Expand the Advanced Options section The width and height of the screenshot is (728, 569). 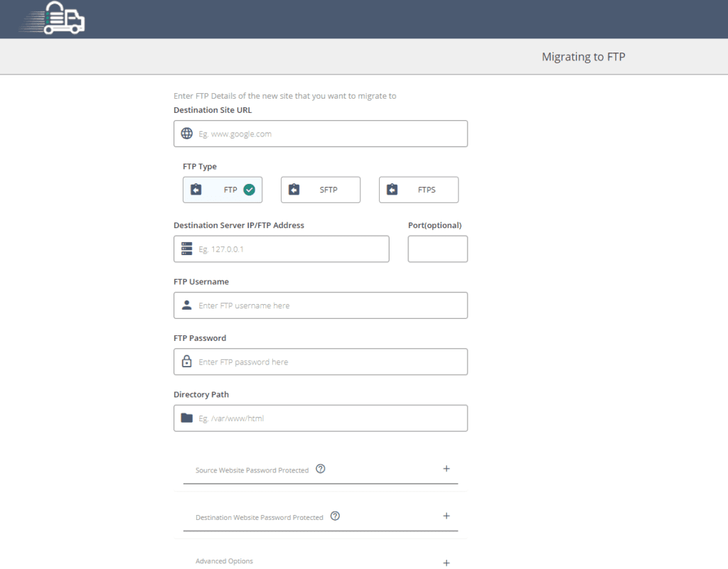pos(446,563)
